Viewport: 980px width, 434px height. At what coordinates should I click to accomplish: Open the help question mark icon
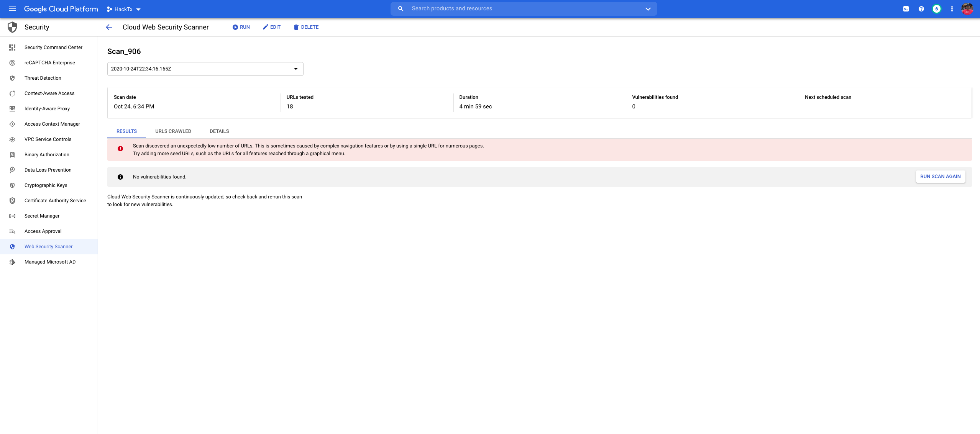coord(921,9)
